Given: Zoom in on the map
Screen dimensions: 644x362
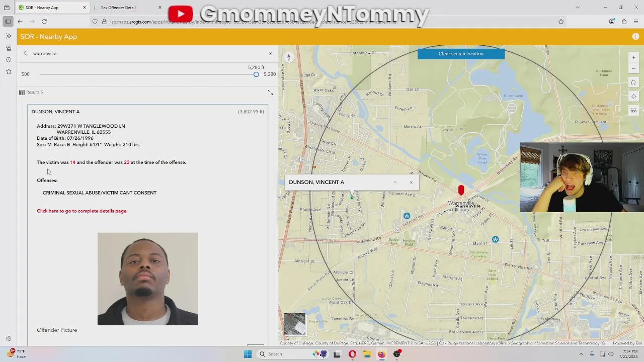Looking at the screenshot, I should point(633,58).
